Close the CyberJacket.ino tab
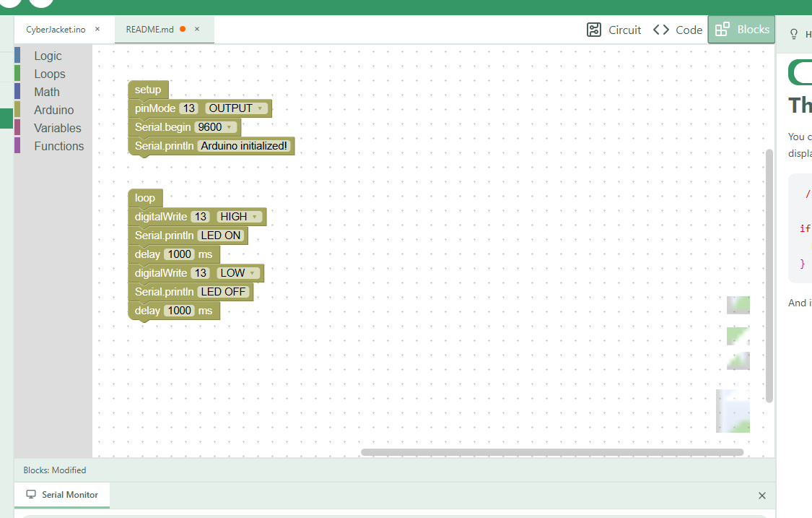The width and height of the screenshot is (812, 518). [x=97, y=30]
